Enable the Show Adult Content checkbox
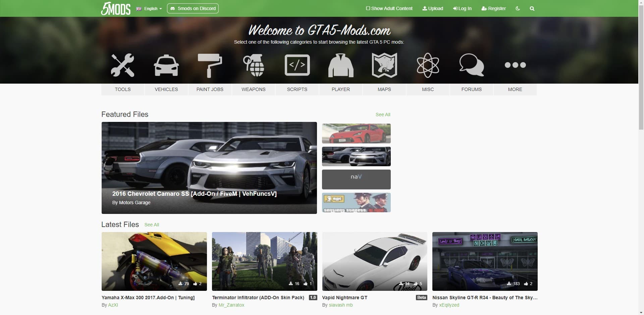The width and height of the screenshot is (644, 315). point(368,8)
